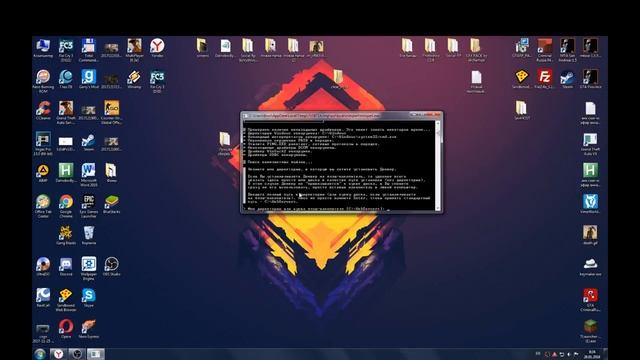Launch the MultiPlayer desktop shortcut

point(134,50)
